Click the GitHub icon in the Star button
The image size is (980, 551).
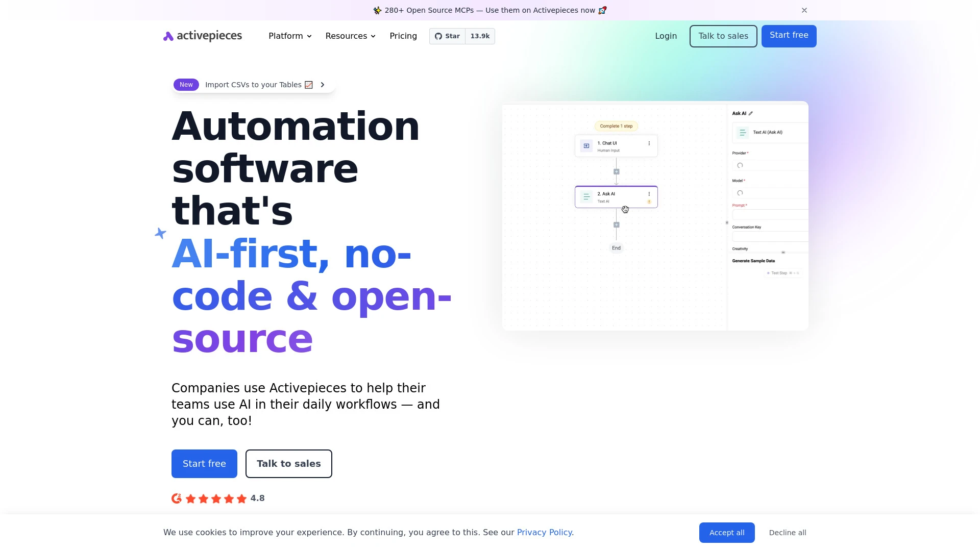click(x=438, y=36)
